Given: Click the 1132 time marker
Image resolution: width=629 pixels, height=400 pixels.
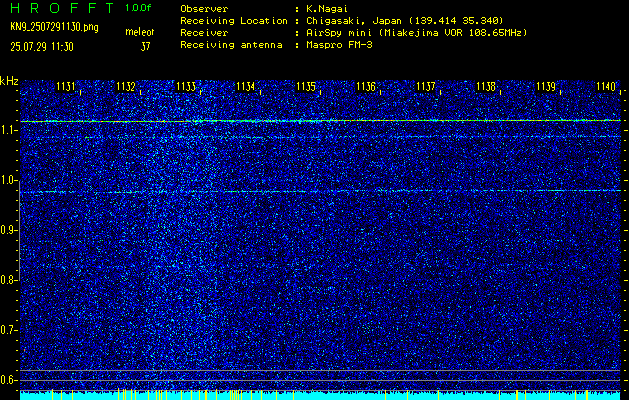Looking at the screenshot, I should pos(126,86).
